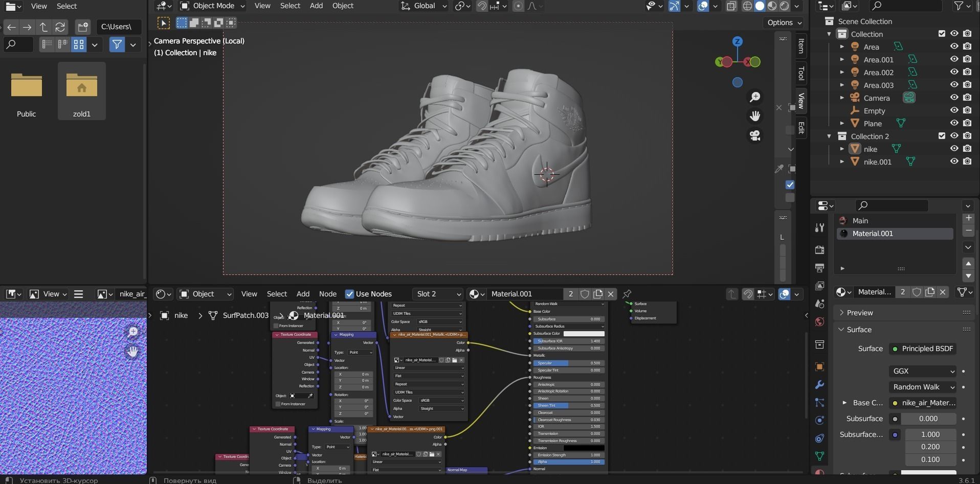The height and width of the screenshot is (484, 980).
Task: Select thumbnail display mode in file browser
Action: [x=78, y=44]
